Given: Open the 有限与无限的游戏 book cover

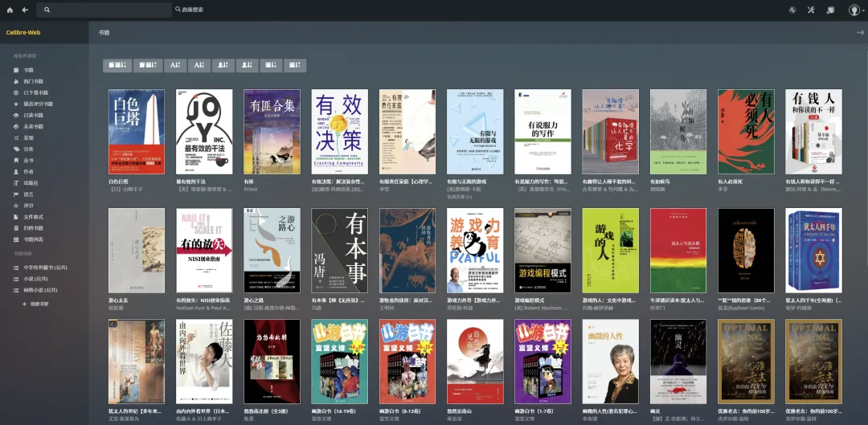Looking at the screenshot, I should click(475, 132).
